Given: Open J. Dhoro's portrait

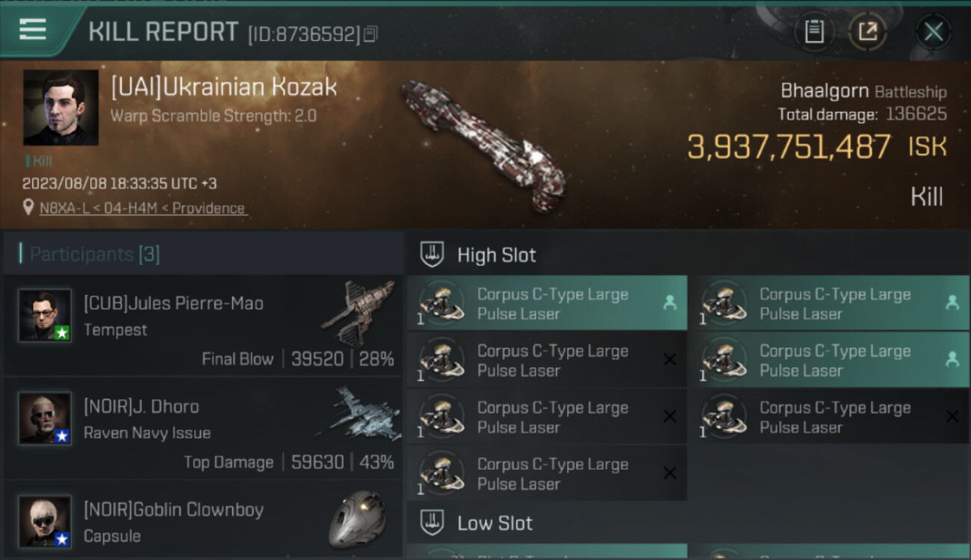Looking at the screenshot, I should tap(45, 418).
